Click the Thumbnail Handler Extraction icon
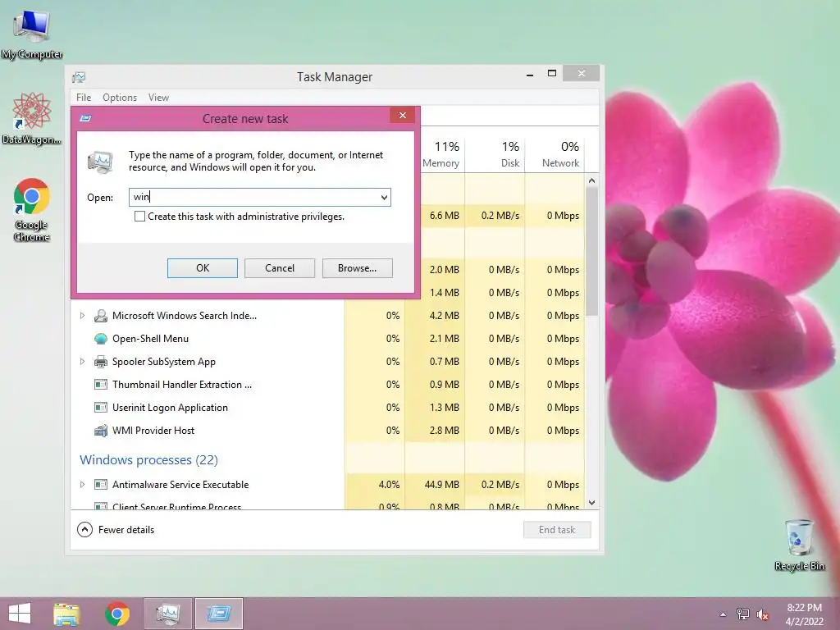 [x=101, y=385]
